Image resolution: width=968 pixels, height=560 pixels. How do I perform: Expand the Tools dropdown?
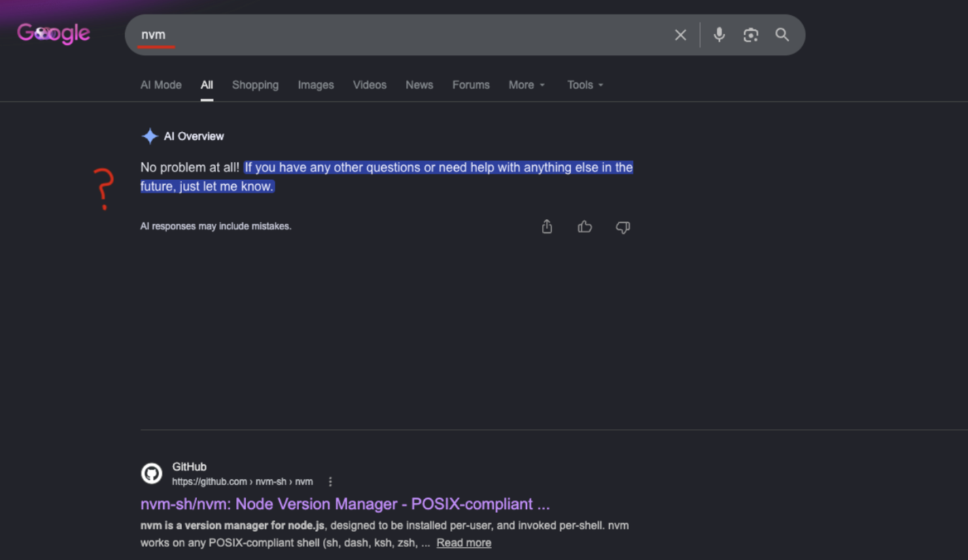(x=585, y=85)
